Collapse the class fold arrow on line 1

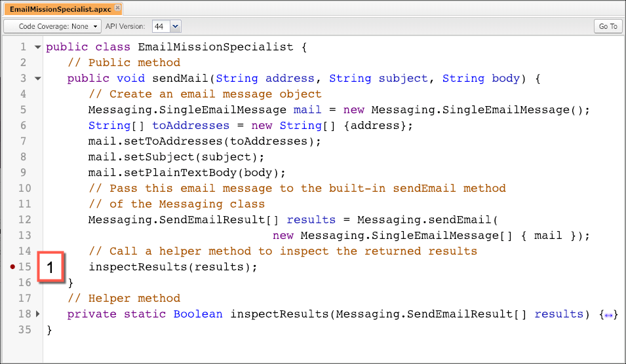tap(38, 47)
